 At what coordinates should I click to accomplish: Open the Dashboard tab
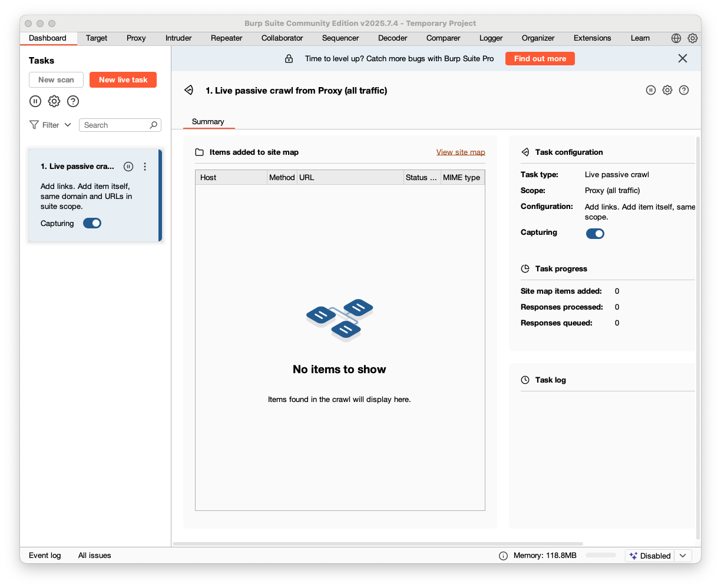(x=48, y=38)
